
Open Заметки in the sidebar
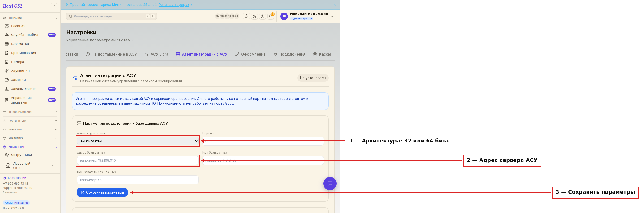tap(30, 80)
